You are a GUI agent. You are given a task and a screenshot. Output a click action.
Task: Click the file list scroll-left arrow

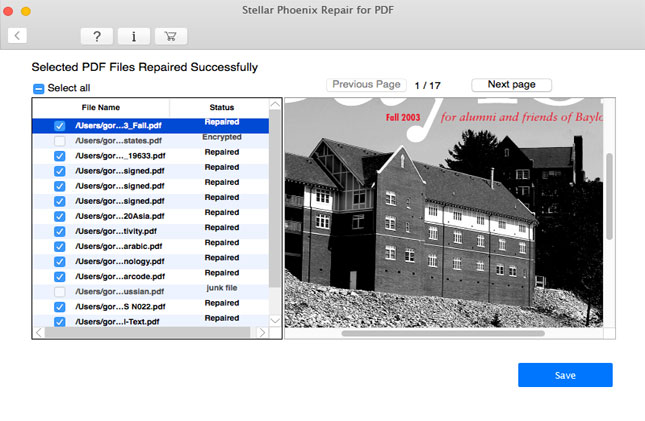click(39, 333)
